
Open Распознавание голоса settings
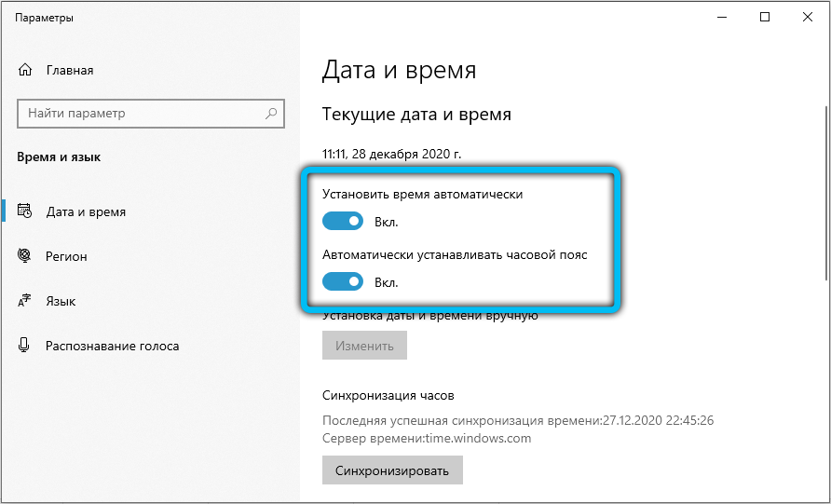(112, 346)
